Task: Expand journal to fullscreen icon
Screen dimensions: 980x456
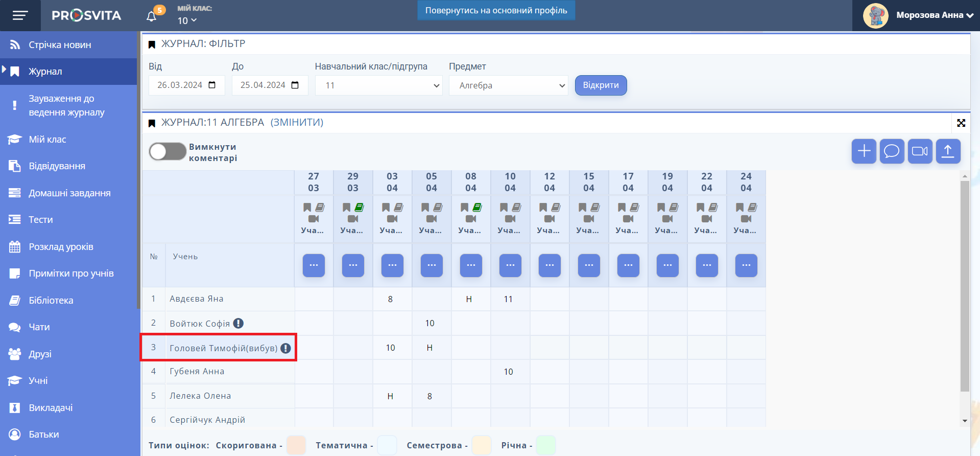Action: 961,123
